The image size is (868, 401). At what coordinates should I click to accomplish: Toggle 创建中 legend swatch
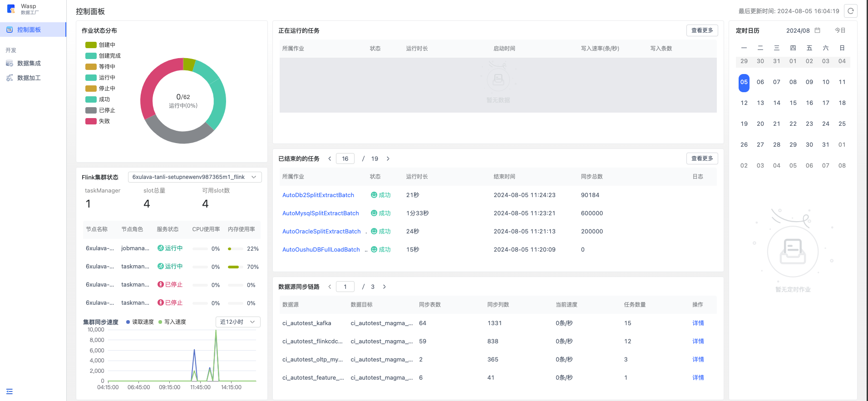click(x=91, y=45)
